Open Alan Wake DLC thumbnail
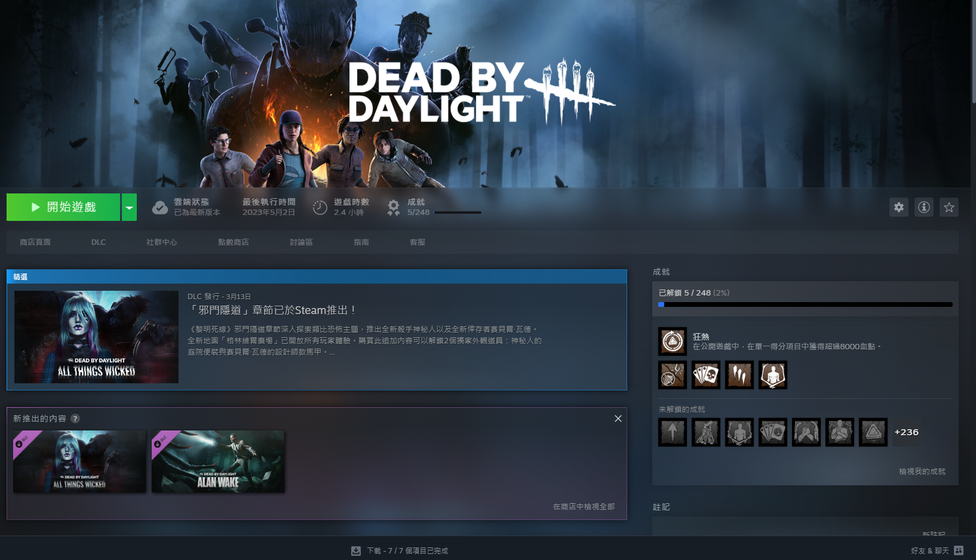This screenshot has height=560, width=976. click(218, 461)
